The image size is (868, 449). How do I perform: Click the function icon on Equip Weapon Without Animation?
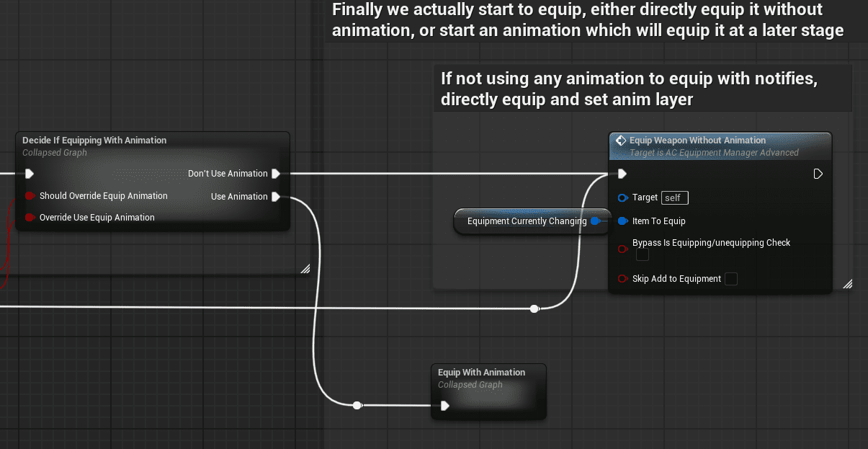tap(621, 141)
